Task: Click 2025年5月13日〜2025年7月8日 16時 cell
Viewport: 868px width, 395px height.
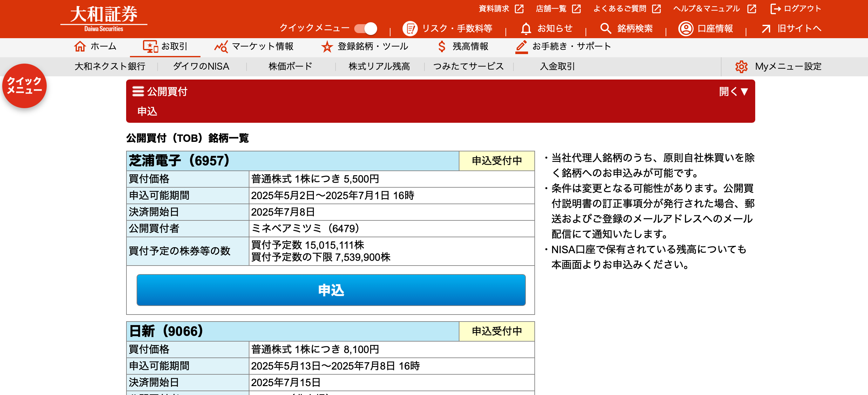Action: click(x=391, y=366)
